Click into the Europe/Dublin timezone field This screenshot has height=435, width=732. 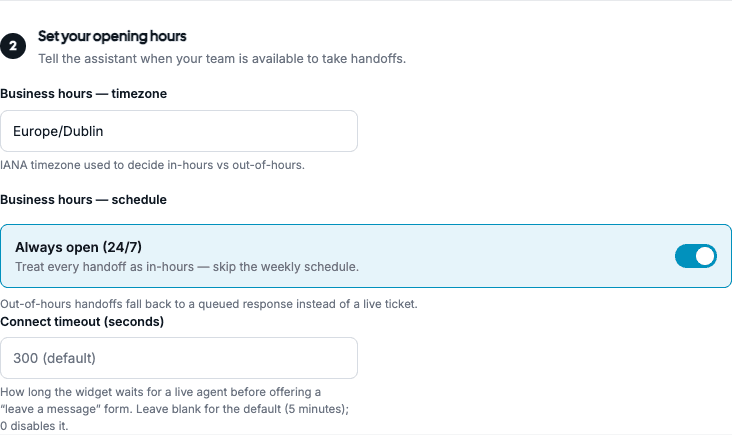(179, 131)
